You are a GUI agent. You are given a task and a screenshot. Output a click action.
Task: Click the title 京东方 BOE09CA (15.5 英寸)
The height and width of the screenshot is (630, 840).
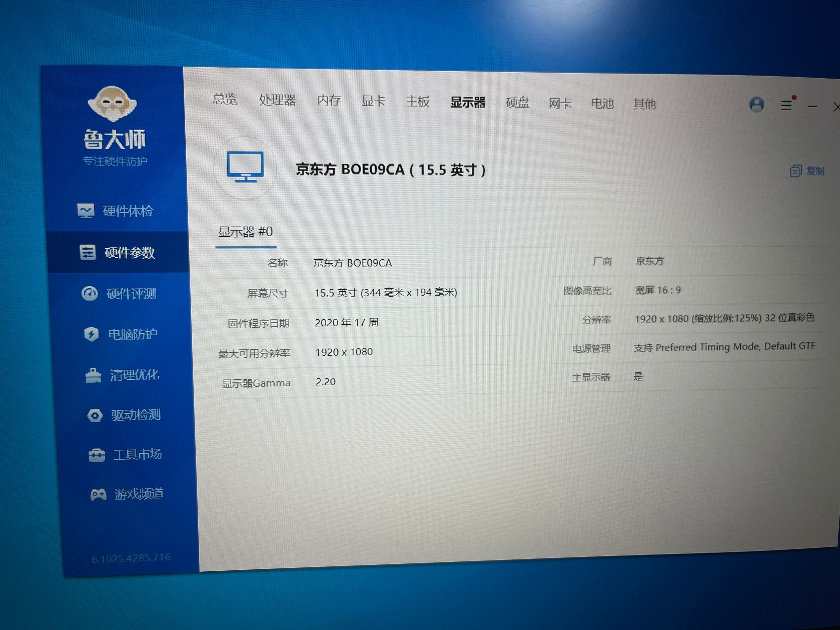pos(391,170)
